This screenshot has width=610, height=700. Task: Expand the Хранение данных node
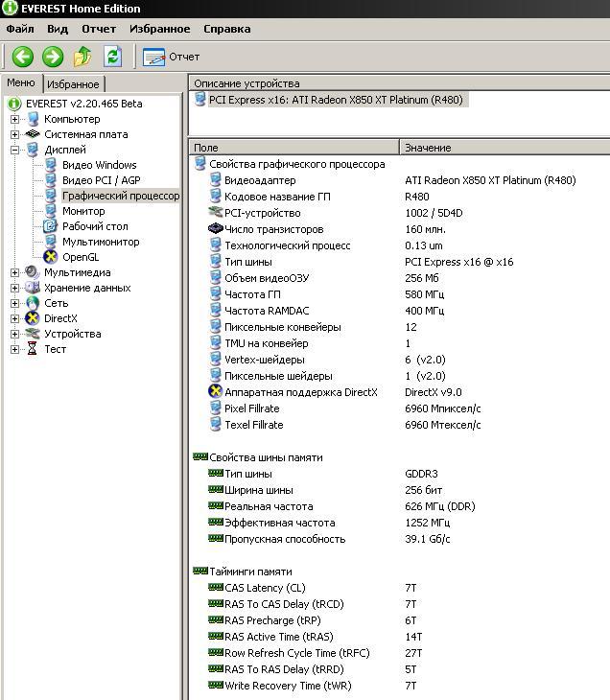[x=14, y=288]
